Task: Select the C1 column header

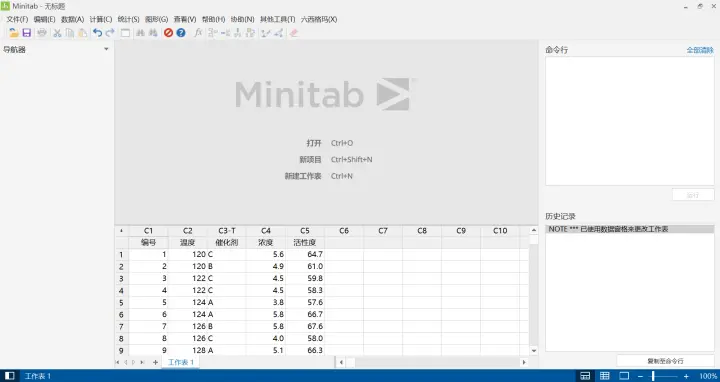Action: (148, 230)
